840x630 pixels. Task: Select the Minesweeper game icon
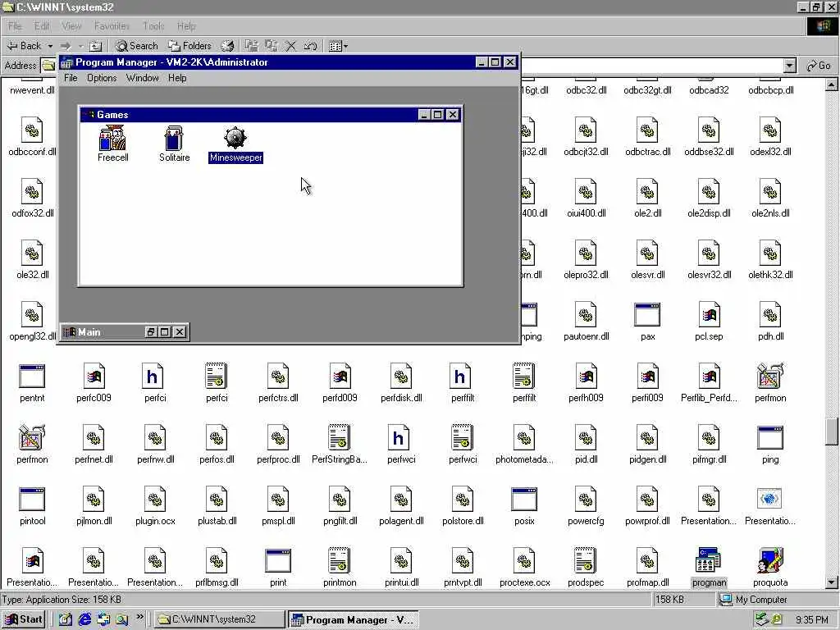coord(235,138)
